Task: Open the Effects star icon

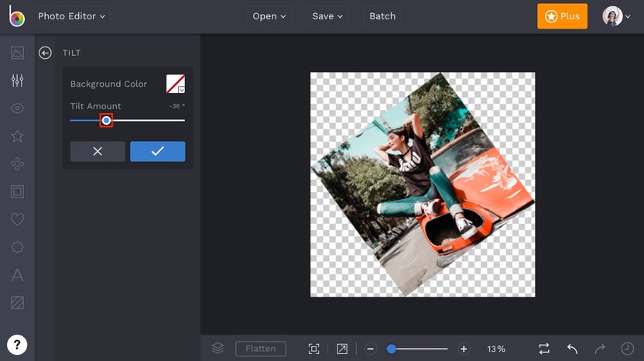Action: pyautogui.click(x=17, y=136)
